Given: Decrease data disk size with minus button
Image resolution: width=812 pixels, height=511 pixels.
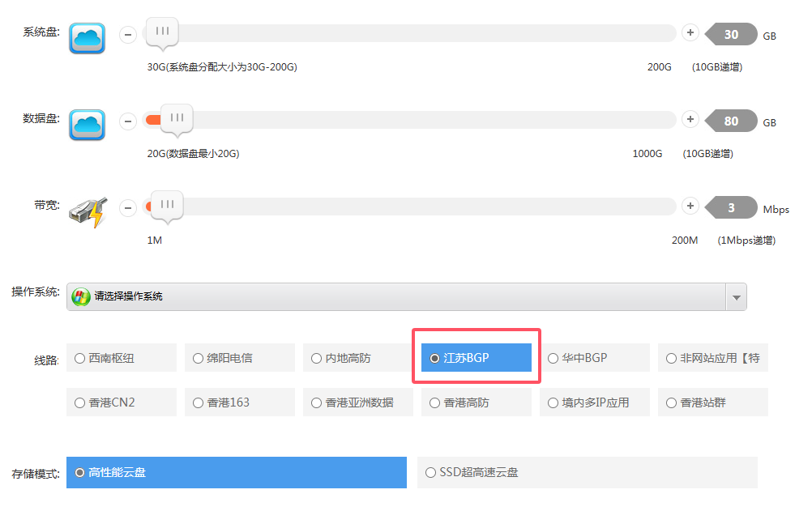Looking at the screenshot, I should 128,121.
